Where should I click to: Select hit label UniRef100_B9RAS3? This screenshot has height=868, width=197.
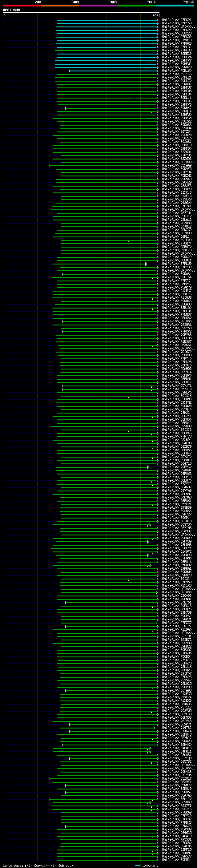pos(176,125)
